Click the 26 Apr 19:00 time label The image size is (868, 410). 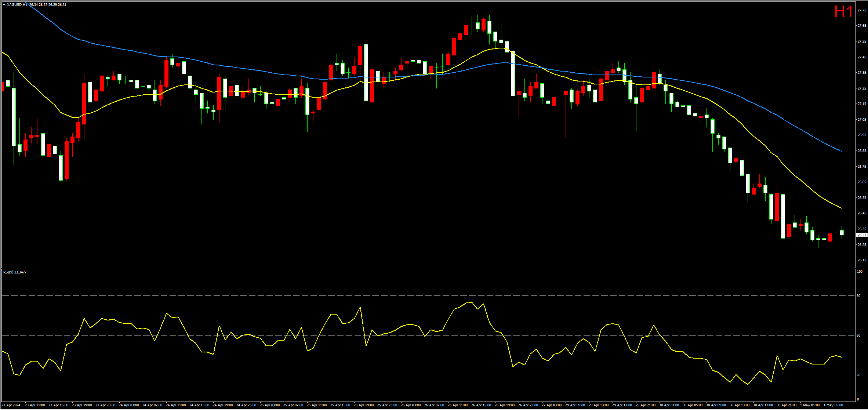(x=505, y=405)
